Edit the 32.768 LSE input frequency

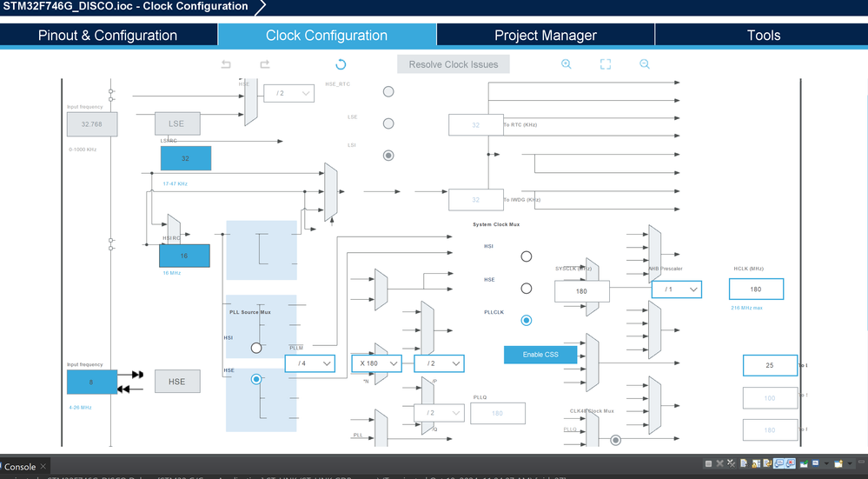tap(92, 124)
